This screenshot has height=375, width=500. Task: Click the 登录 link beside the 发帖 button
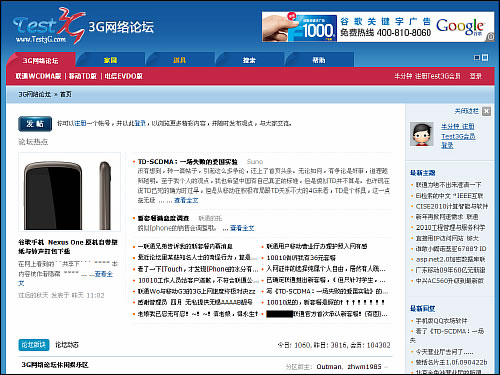140,123
